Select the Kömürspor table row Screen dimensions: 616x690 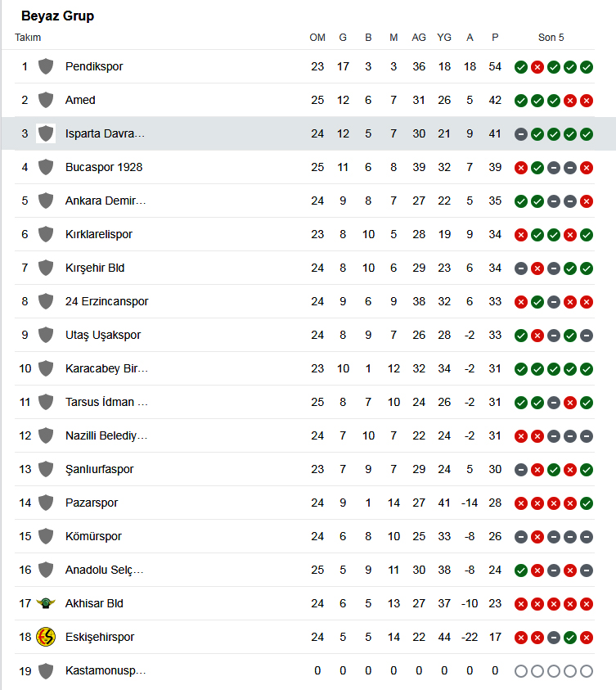click(304, 536)
